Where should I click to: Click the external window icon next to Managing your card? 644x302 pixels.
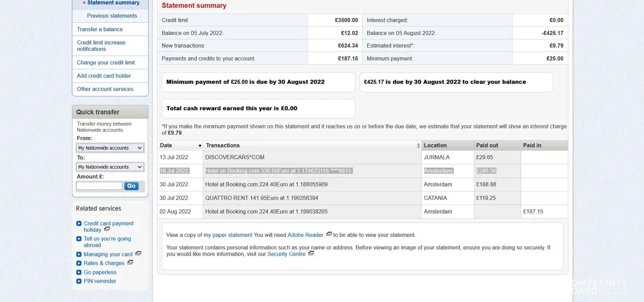(138, 254)
